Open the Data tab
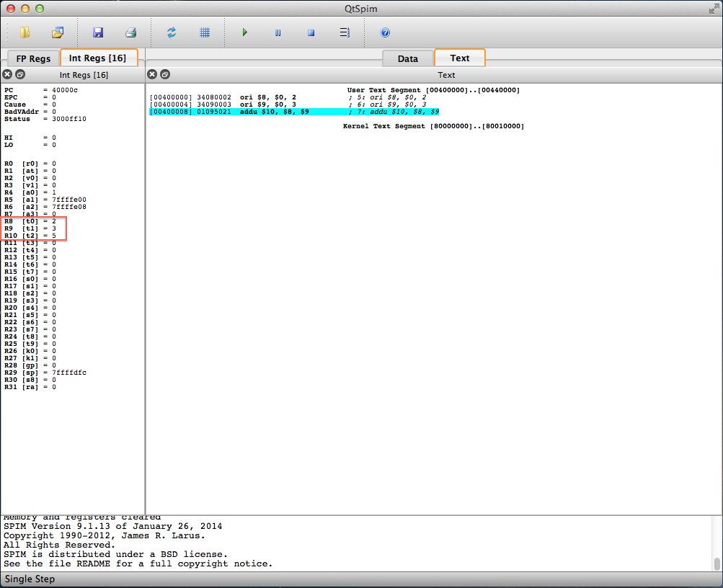 (x=408, y=58)
